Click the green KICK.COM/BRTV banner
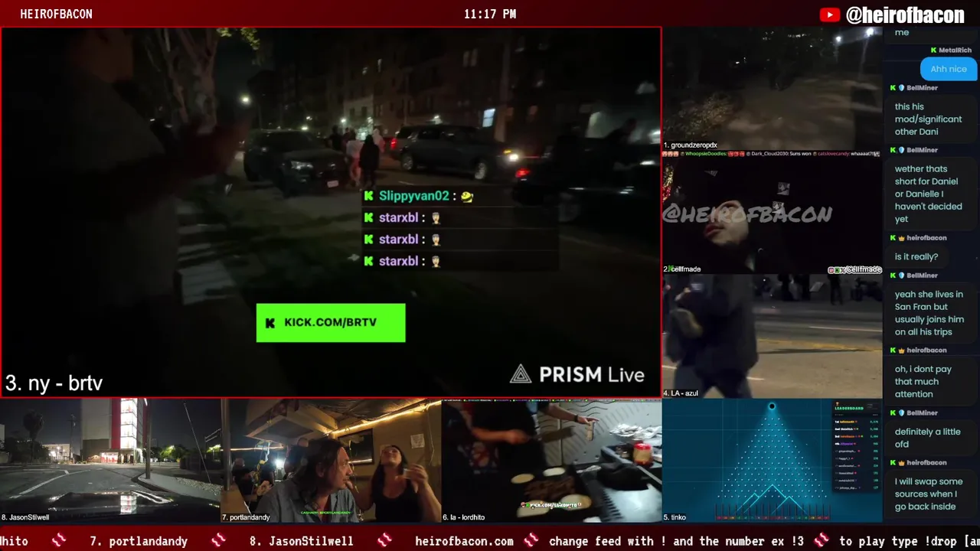980x551 pixels. (x=331, y=322)
